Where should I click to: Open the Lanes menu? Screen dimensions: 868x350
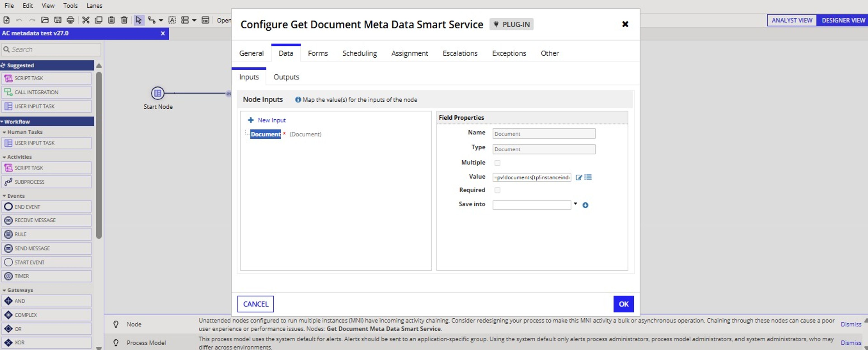[x=94, y=6]
